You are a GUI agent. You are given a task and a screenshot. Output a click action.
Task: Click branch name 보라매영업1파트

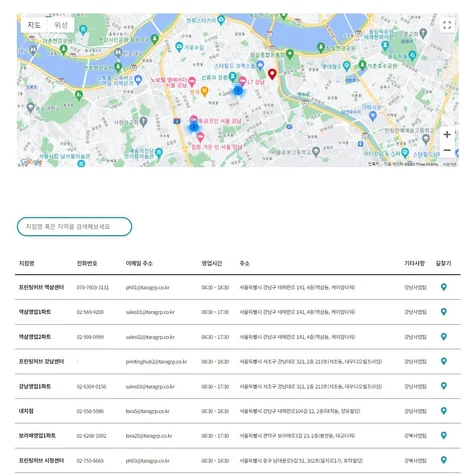[37, 435]
